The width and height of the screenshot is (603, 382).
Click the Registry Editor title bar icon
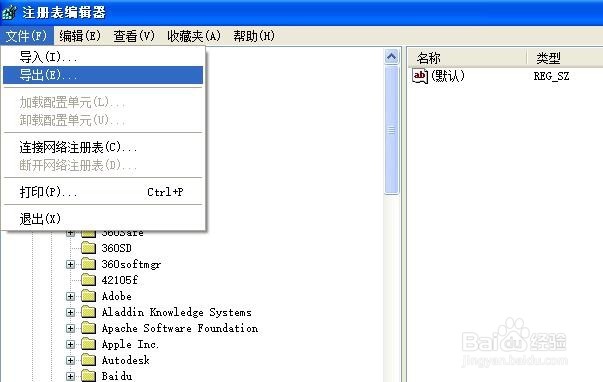click(x=9, y=12)
